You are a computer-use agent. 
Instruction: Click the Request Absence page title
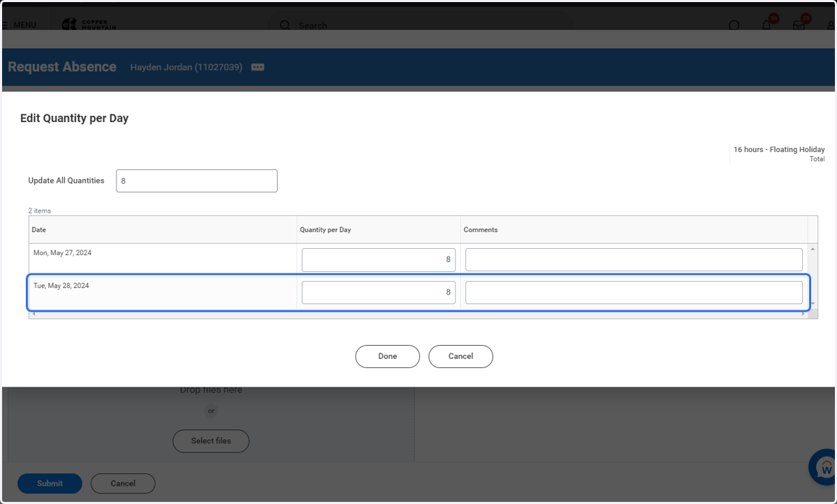[x=62, y=67]
